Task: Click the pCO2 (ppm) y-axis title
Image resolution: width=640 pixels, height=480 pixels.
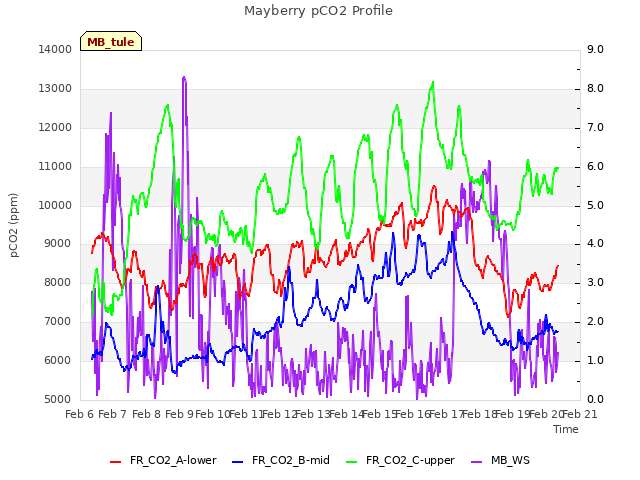Action: (13, 225)
